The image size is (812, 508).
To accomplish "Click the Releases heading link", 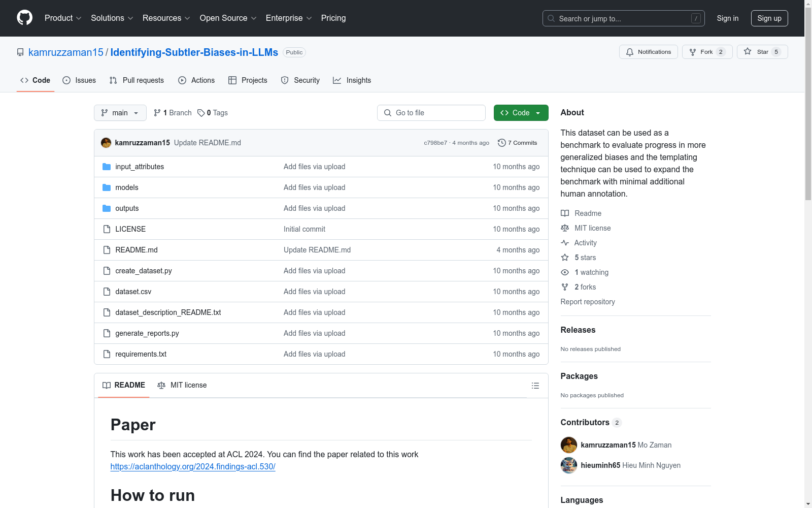I will [x=578, y=330].
